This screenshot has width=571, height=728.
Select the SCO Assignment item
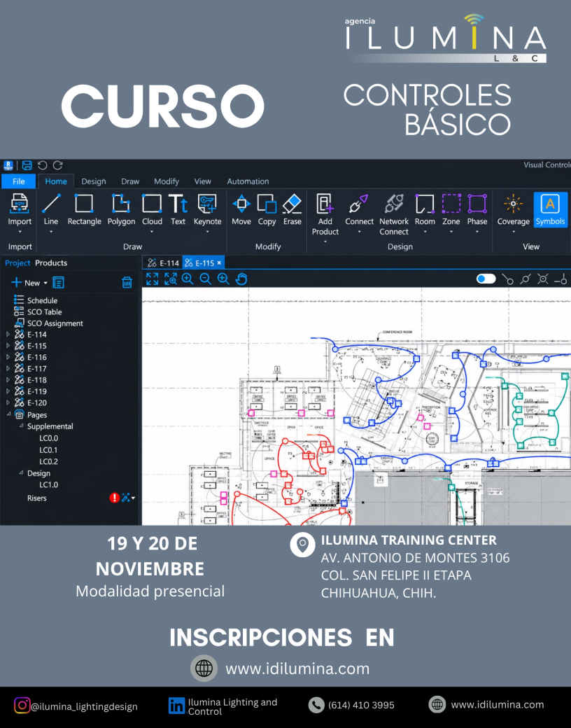click(x=48, y=323)
